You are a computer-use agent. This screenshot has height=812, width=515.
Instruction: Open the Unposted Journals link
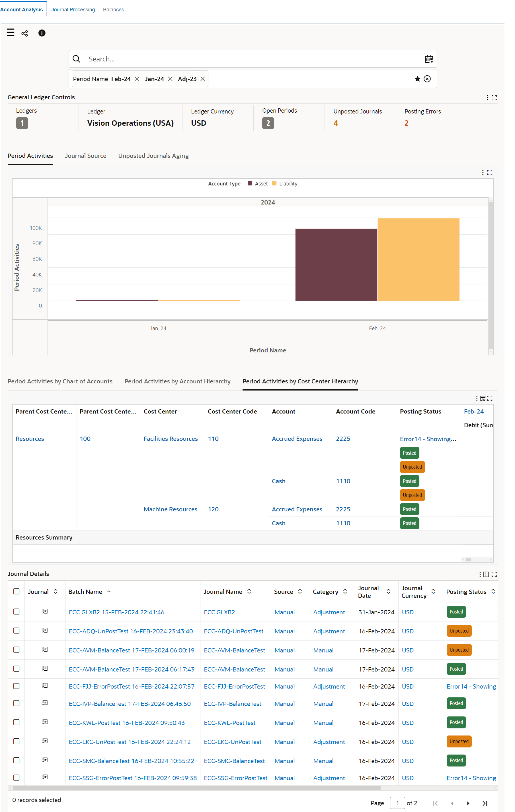357,111
